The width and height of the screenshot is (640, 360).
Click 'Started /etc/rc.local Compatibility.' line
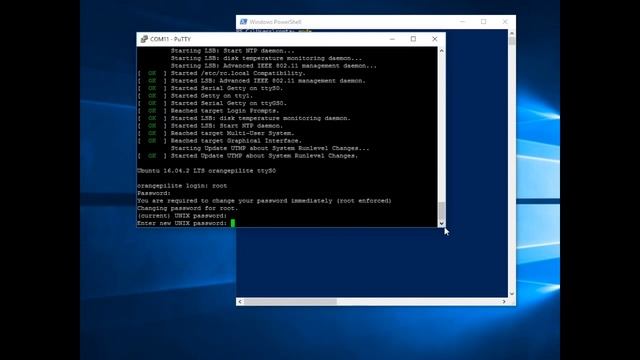[x=238, y=73]
